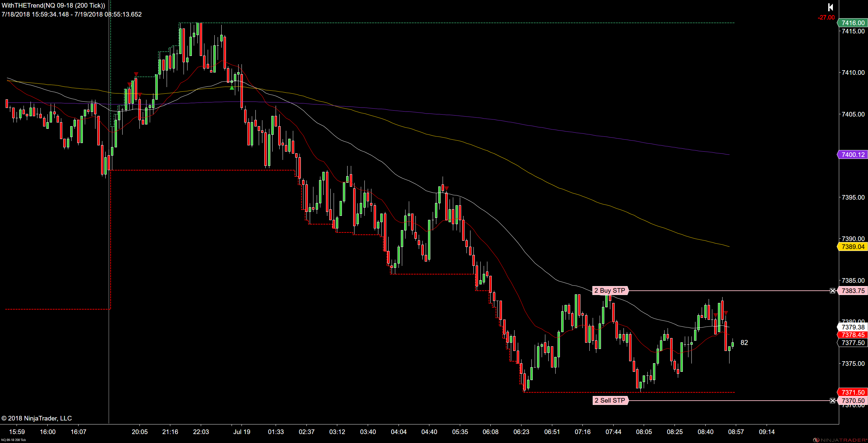The height and width of the screenshot is (443, 868).
Task: Click the red 7378.45 moving average marker
Action: [853, 335]
